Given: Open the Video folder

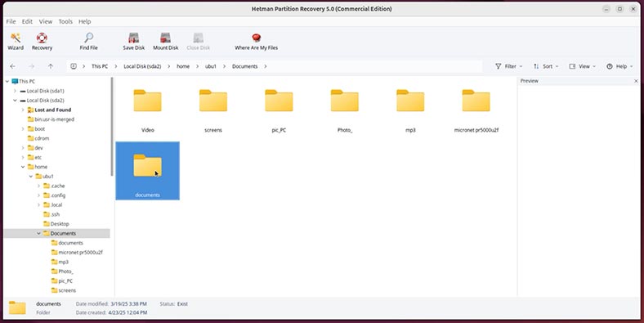Looking at the screenshot, I should 147,101.
